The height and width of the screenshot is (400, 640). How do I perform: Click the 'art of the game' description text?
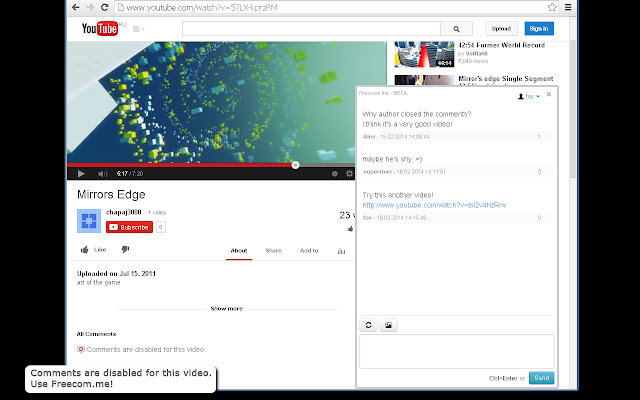tap(98, 282)
